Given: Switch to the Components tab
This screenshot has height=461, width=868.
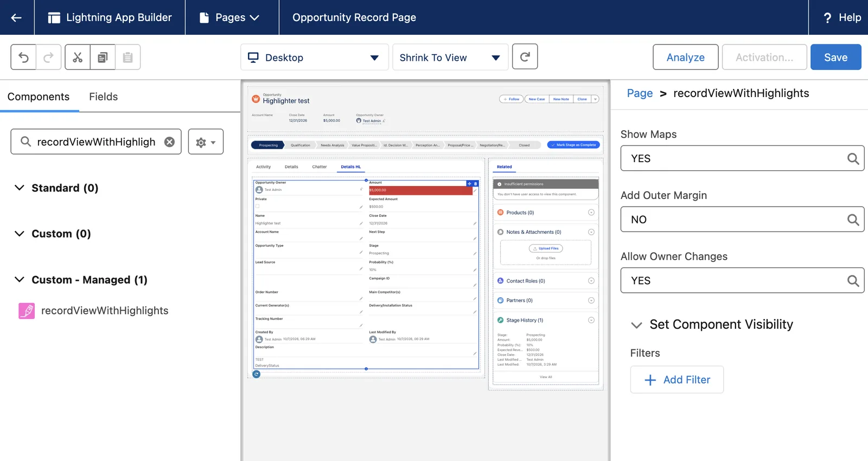Looking at the screenshot, I should point(39,97).
